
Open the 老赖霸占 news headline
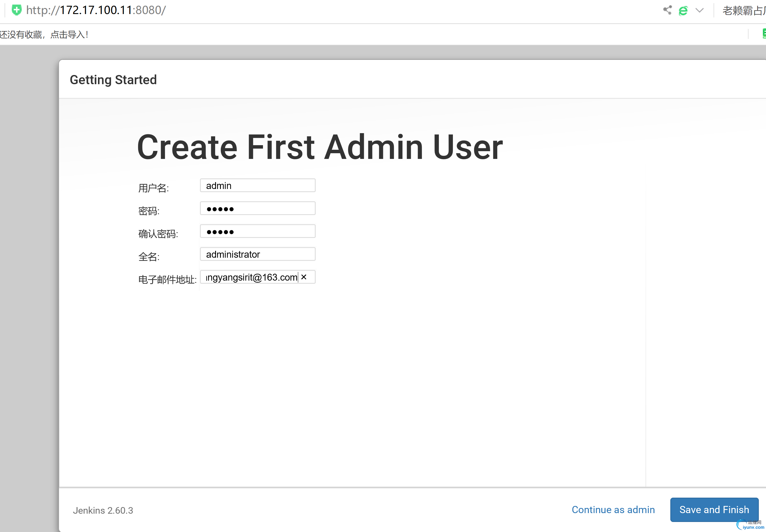coord(743,11)
